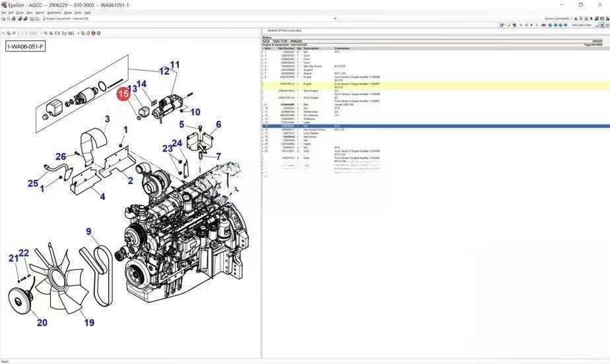Click the dollar sign icon in Epsilon Commands
Image resolution: width=610 pixels, height=364 pixels.
click(592, 18)
